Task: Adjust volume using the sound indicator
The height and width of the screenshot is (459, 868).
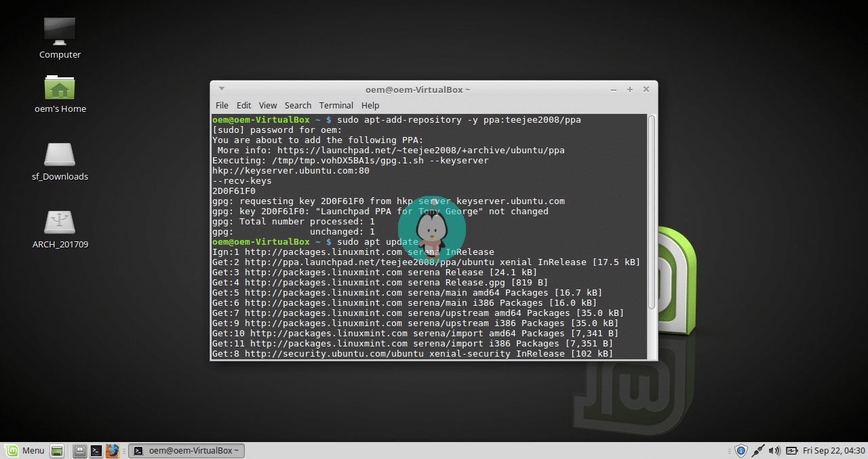Action: [774, 450]
